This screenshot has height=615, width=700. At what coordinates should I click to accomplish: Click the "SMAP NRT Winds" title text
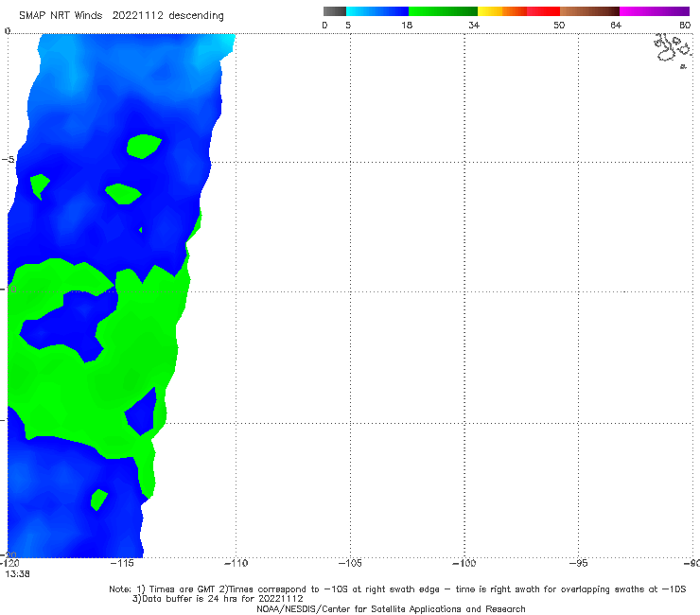pyautogui.click(x=61, y=16)
